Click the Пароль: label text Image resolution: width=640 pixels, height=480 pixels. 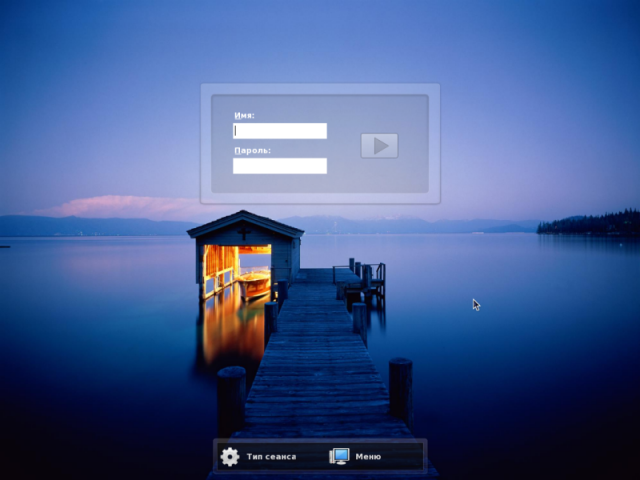coord(253,151)
